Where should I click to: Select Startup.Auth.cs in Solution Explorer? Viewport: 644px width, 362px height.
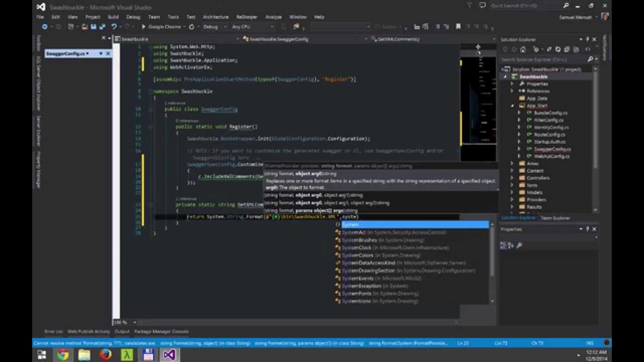[549, 142]
